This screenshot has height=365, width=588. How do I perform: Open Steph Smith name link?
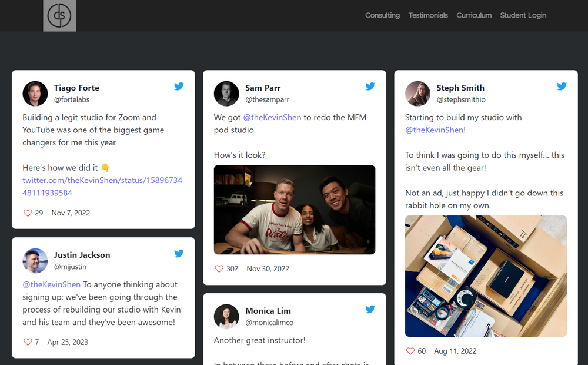pyautogui.click(x=460, y=88)
